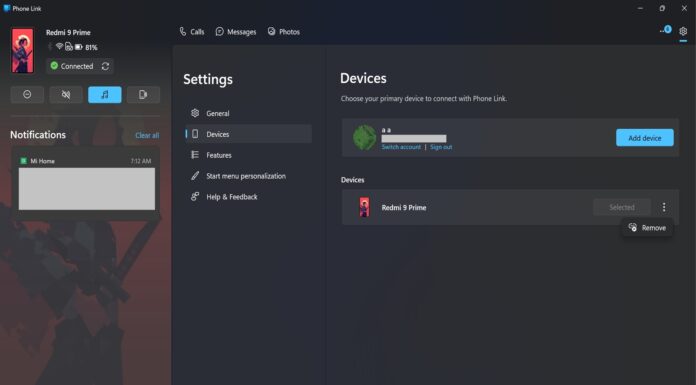Click the Wi-Fi status icon
This screenshot has width=696, height=385.
click(x=59, y=47)
